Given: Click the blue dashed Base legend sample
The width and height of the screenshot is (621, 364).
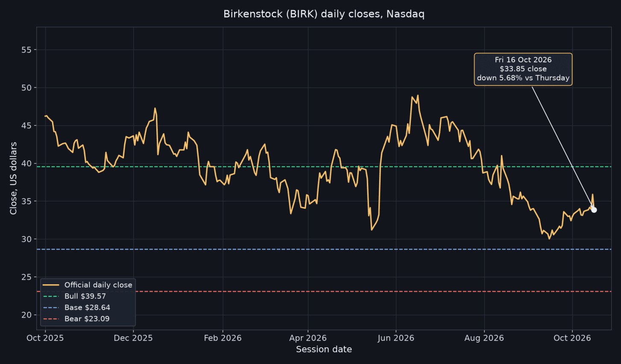Looking at the screenshot, I should pyautogui.click(x=51, y=307).
